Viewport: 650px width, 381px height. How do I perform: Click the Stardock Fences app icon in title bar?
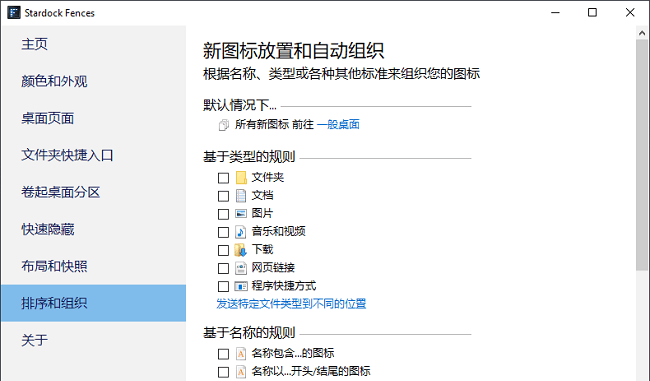click(14, 12)
